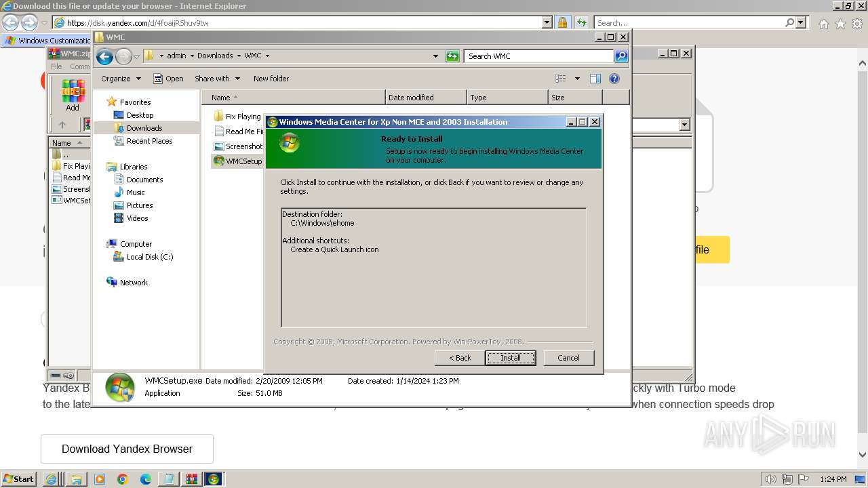Refresh the page in Internet Explorer
The image size is (868, 488).
[x=581, y=22]
